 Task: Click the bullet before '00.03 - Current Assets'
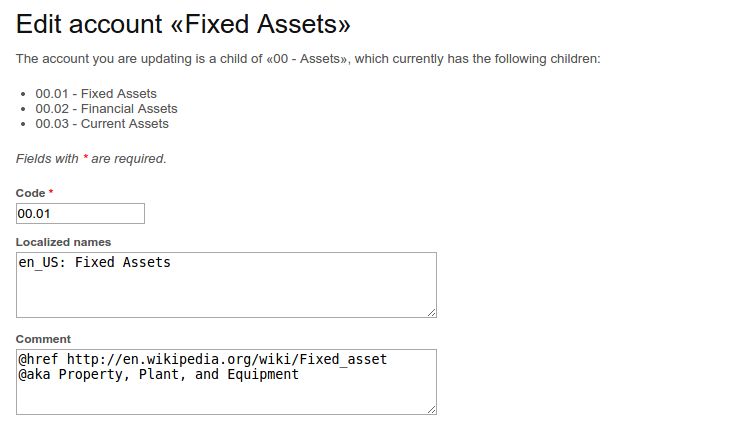(x=23, y=124)
